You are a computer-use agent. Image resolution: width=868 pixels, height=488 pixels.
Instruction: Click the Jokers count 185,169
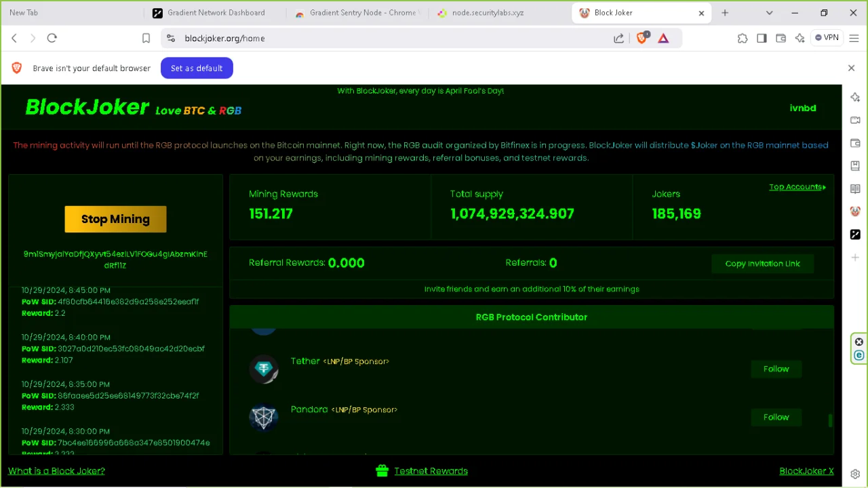coord(676,213)
